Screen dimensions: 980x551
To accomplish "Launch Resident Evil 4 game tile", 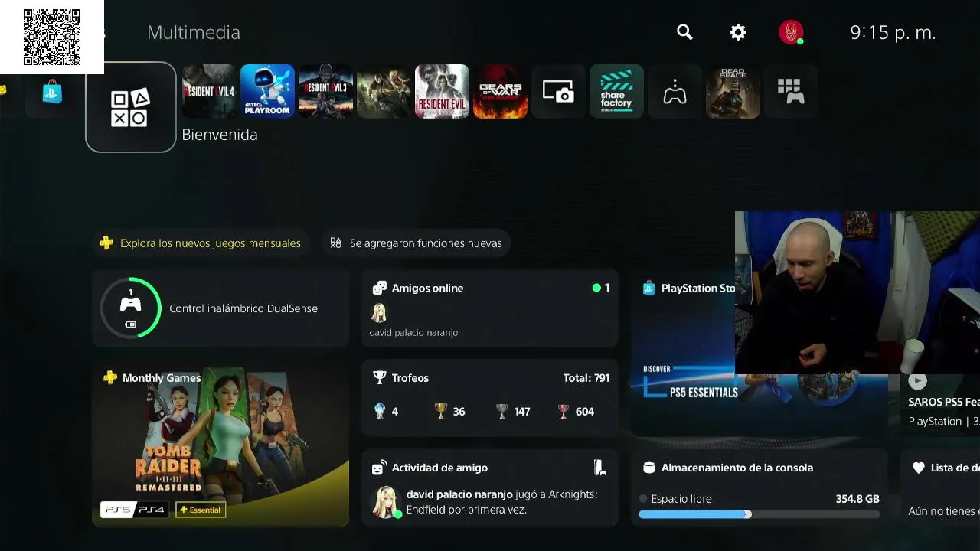I will click(209, 91).
